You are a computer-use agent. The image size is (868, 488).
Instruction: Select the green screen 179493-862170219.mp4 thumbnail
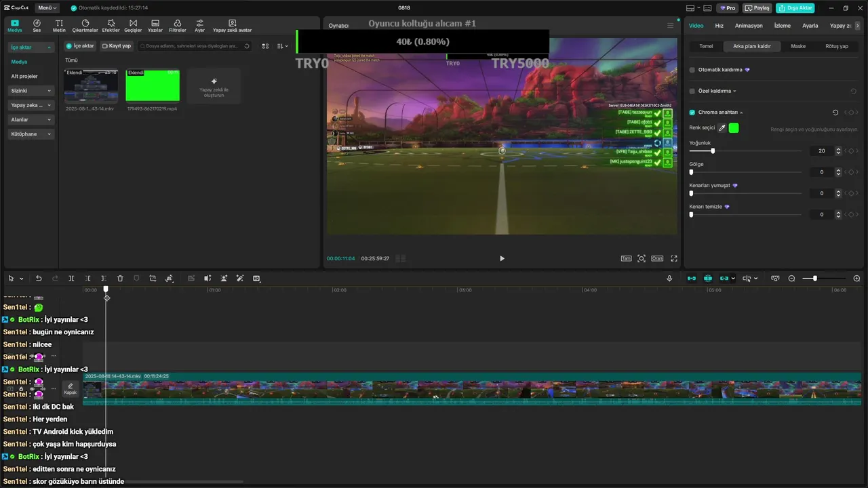pyautogui.click(x=153, y=85)
